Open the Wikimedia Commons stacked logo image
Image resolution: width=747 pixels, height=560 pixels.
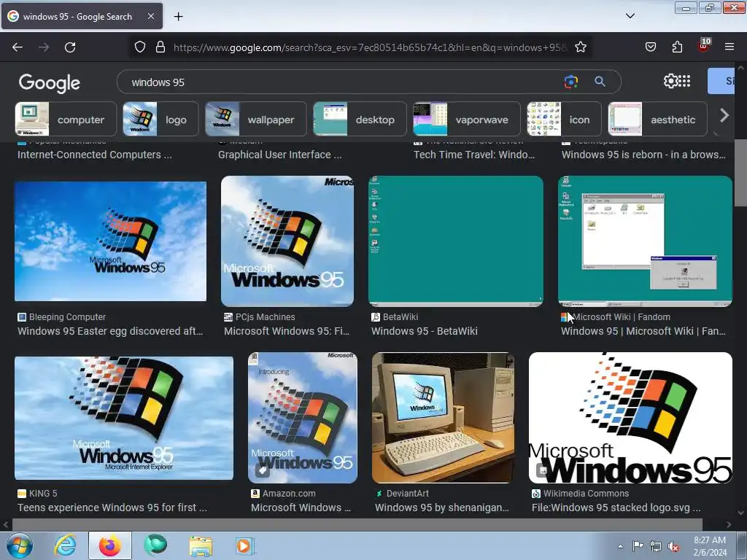(x=630, y=418)
